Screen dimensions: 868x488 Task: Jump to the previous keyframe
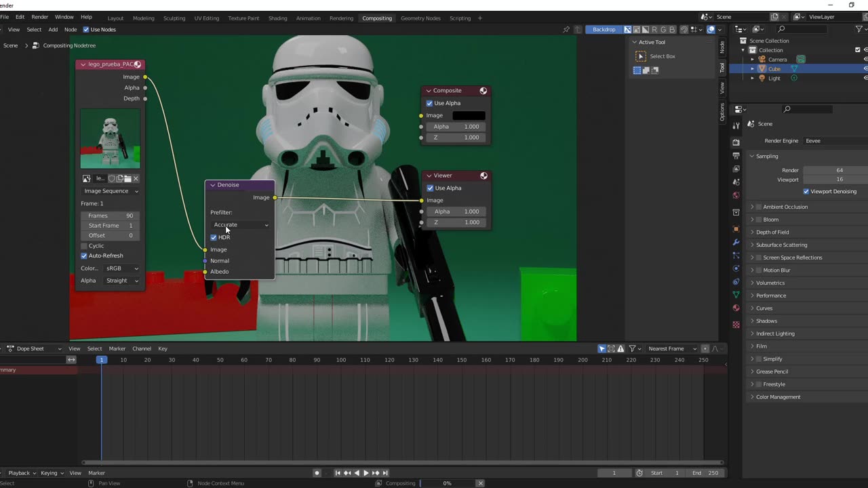[347, 473]
